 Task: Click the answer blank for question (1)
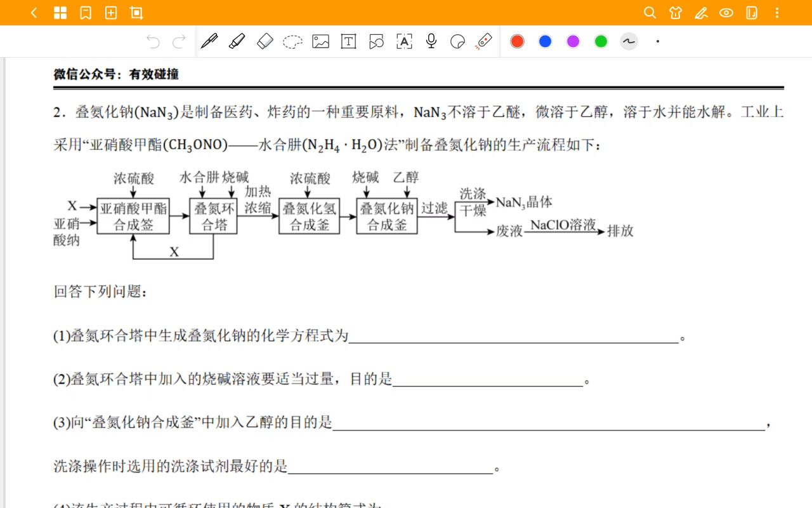coord(514,337)
